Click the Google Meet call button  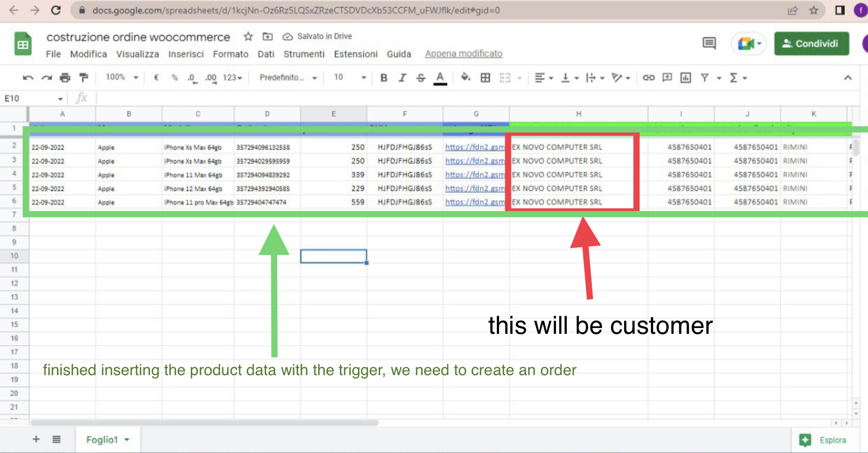pos(749,43)
